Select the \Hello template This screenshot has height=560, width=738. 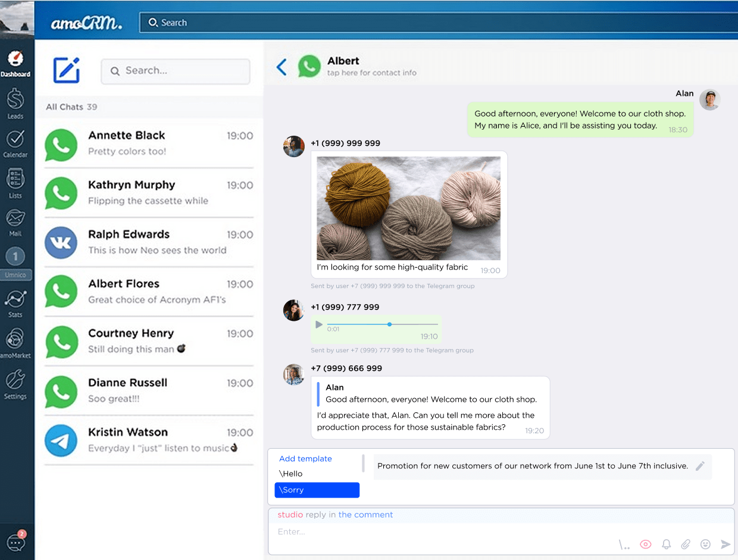coord(291,473)
